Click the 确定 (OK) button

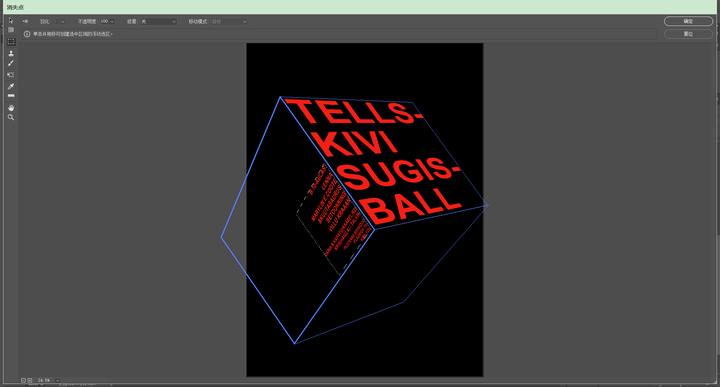click(x=688, y=21)
